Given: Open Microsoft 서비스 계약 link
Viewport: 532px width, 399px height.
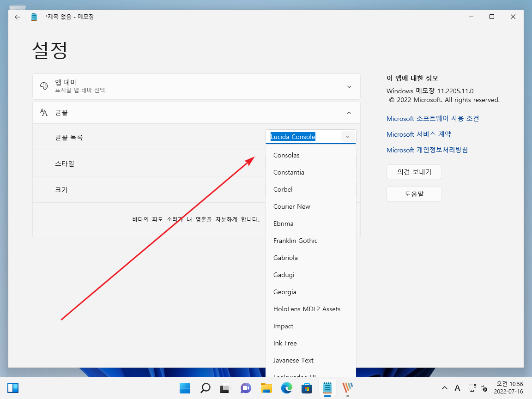Looking at the screenshot, I should pos(419,134).
